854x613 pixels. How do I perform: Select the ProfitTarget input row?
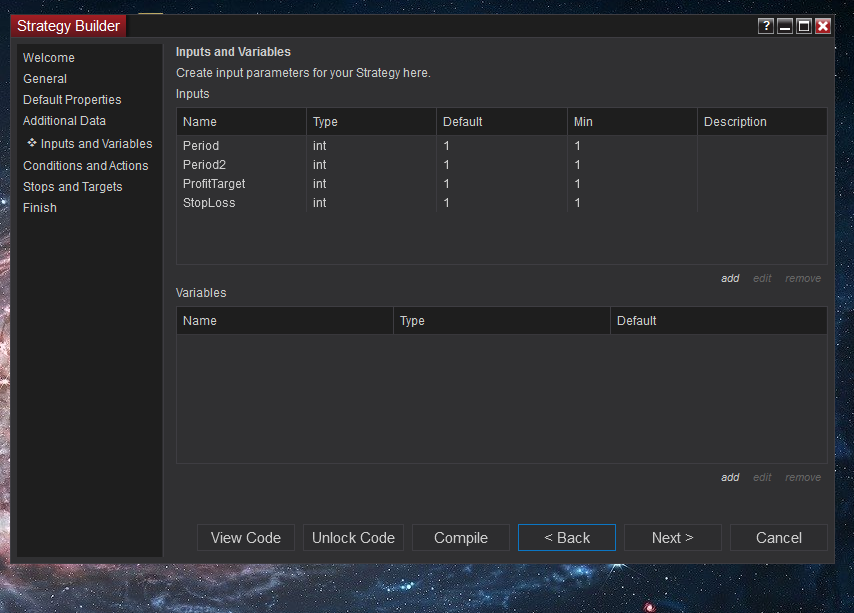coord(502,184)
